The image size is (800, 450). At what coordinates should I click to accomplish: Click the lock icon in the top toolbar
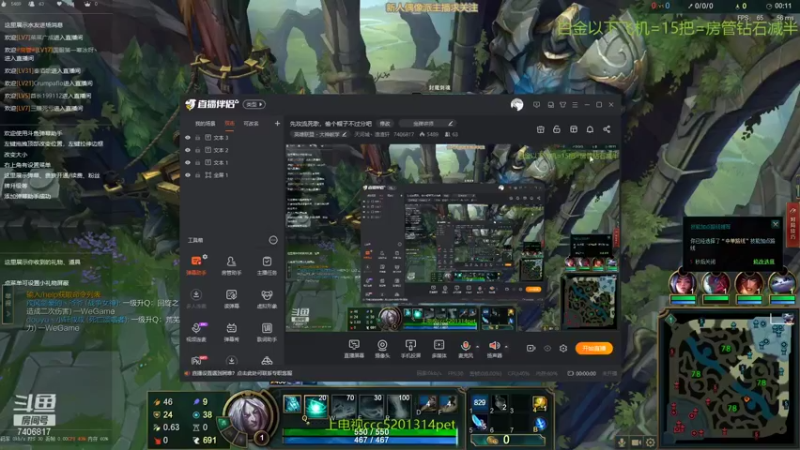click(557, 129)
